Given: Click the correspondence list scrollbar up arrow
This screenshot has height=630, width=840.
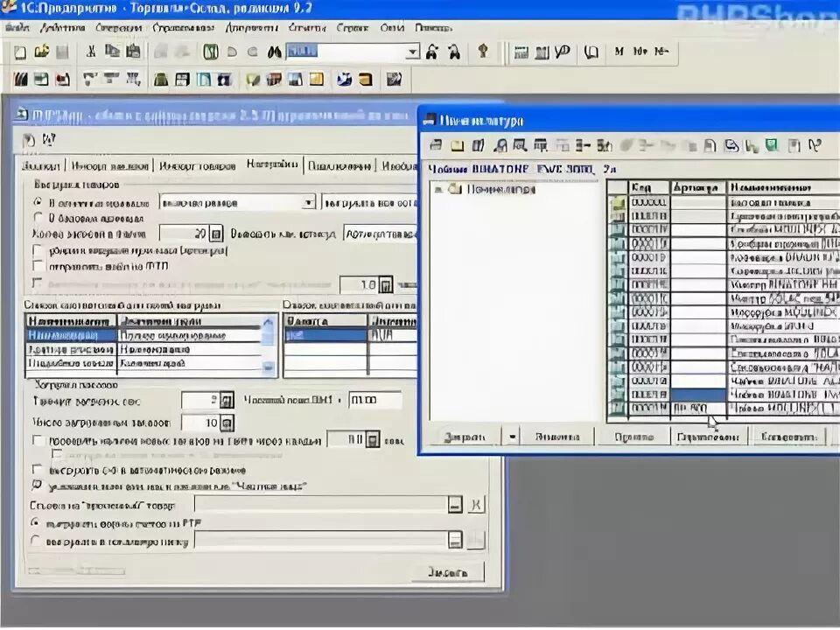Looking at the screenshot, I should [x=268, y=322].
